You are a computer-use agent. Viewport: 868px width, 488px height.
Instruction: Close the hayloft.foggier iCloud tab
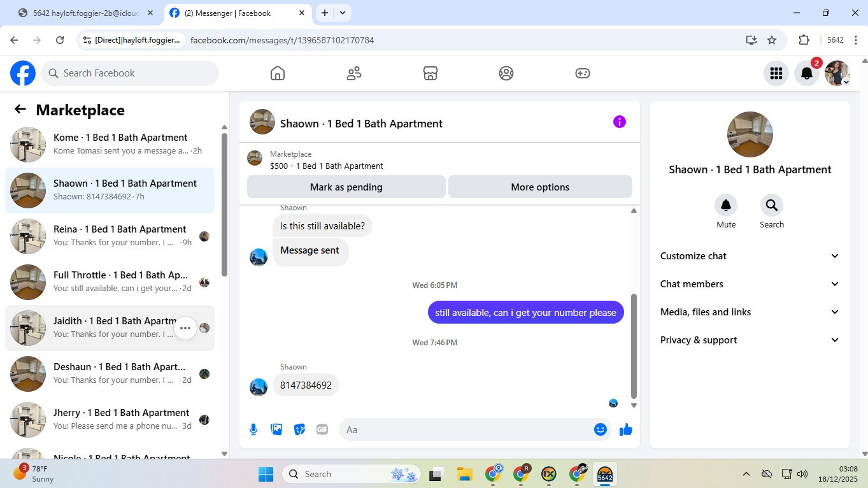(x=150, y=13)
